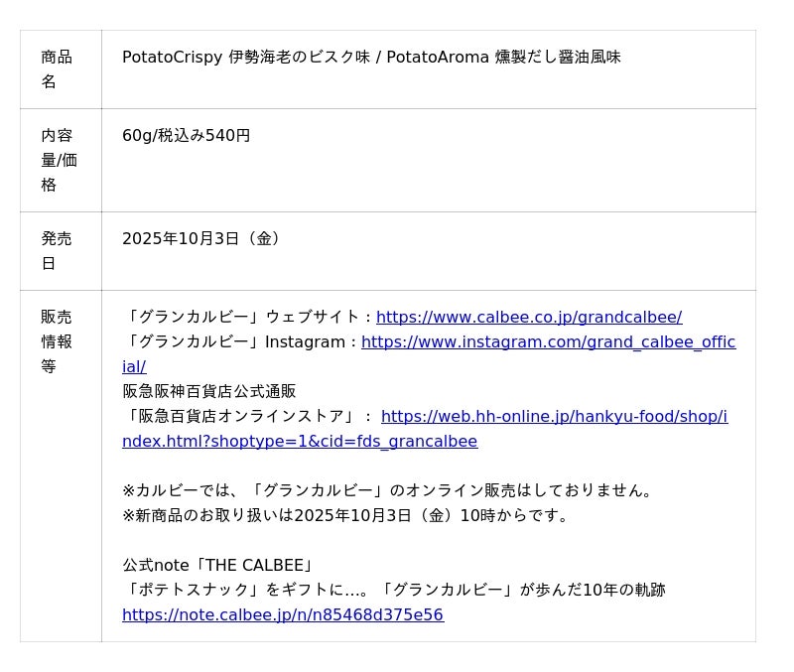The width and height of the screenshot is (794, 672).
Task: Click the 販売情報等 header cell
Action: click(57, 341)
